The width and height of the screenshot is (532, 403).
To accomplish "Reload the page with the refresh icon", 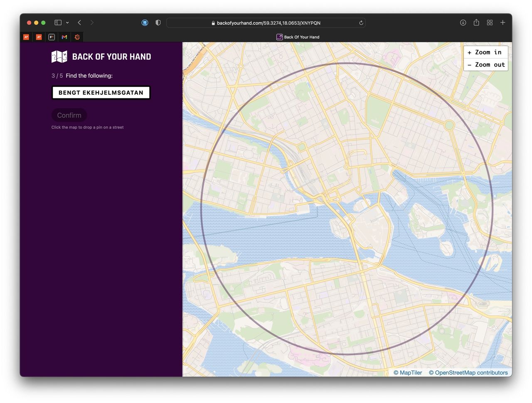I will click(361, 23).
